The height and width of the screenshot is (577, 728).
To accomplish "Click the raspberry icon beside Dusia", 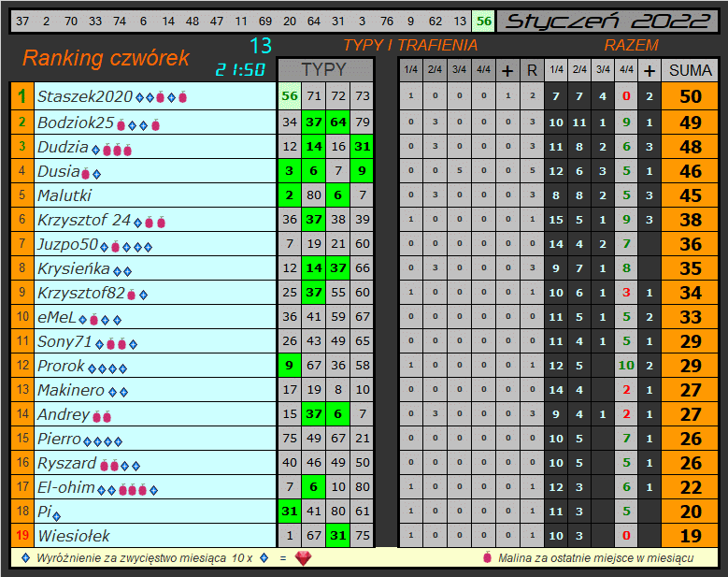I will coord(85,174).
